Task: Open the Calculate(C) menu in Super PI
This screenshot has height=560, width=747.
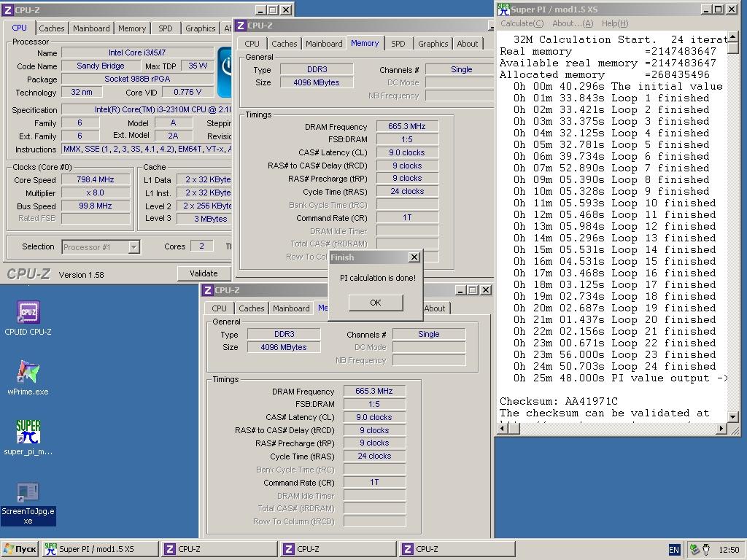Action: 522,23
